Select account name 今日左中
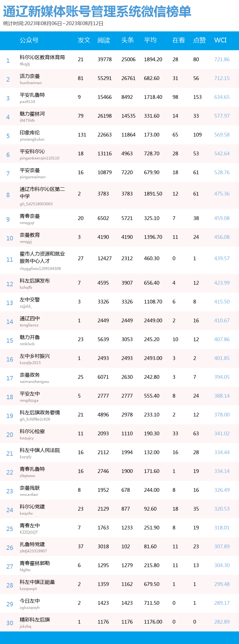The image size is (239, 644). click(30, 601)
